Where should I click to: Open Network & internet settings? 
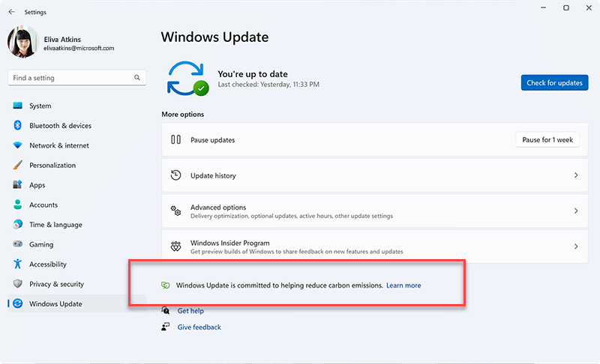pos(77,145)
